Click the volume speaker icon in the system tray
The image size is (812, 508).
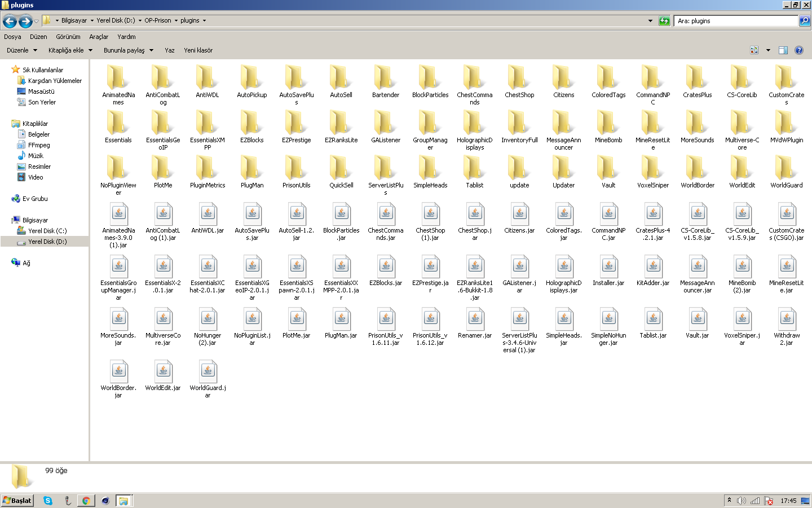pos(742,501)
